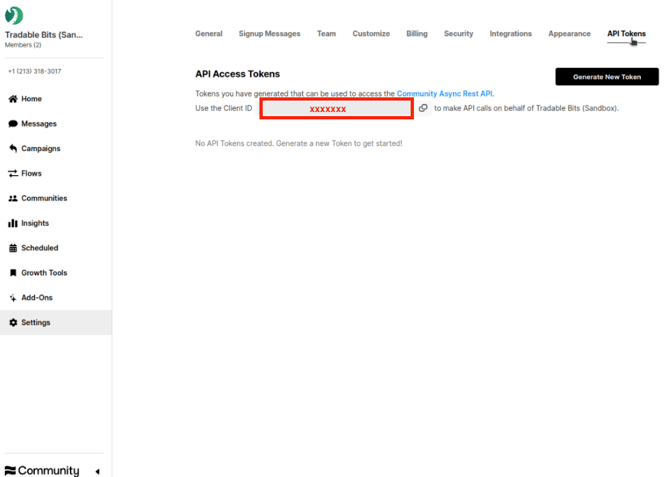Select the Integrations tab
The height and width of the screenshot is (477, 670).
[510, 34]
